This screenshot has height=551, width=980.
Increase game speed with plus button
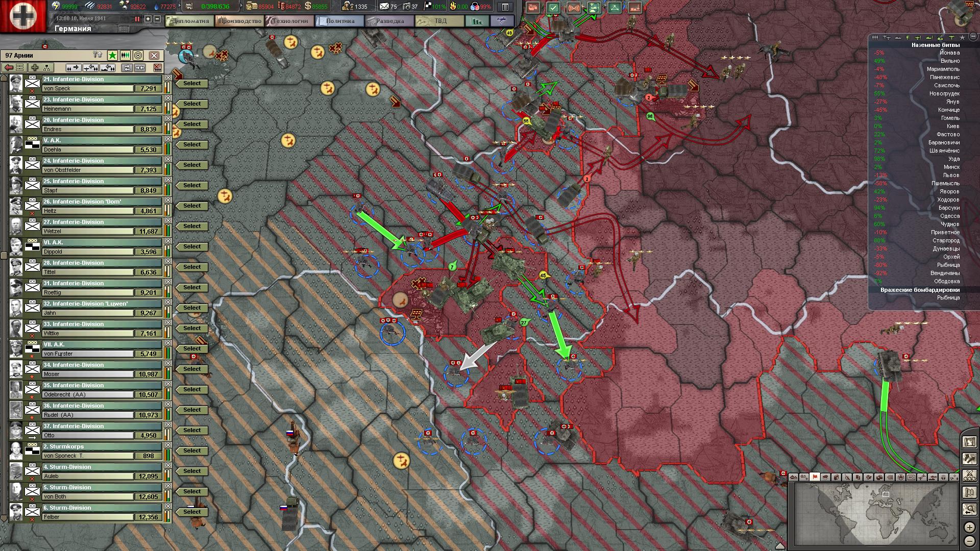tap(148, 19)
